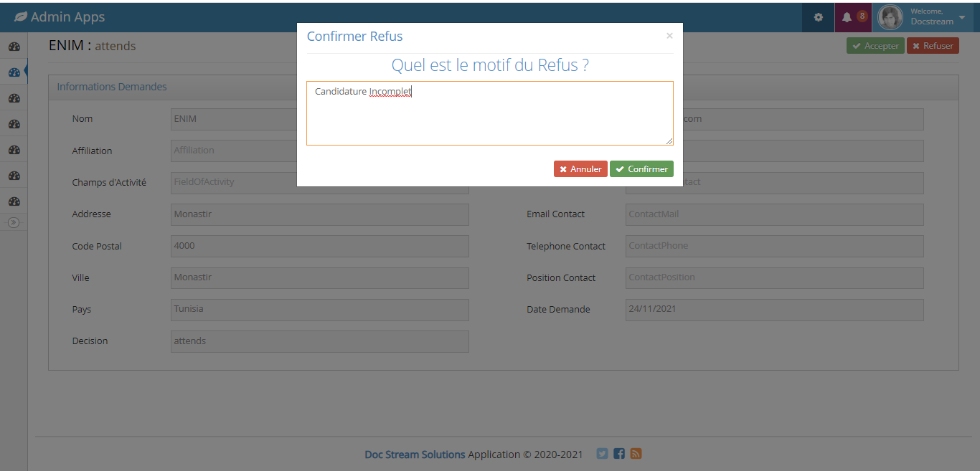The image size is (980, 471).
Task: Open the Twitter icon in footer
Action: [x=602, y=454]
